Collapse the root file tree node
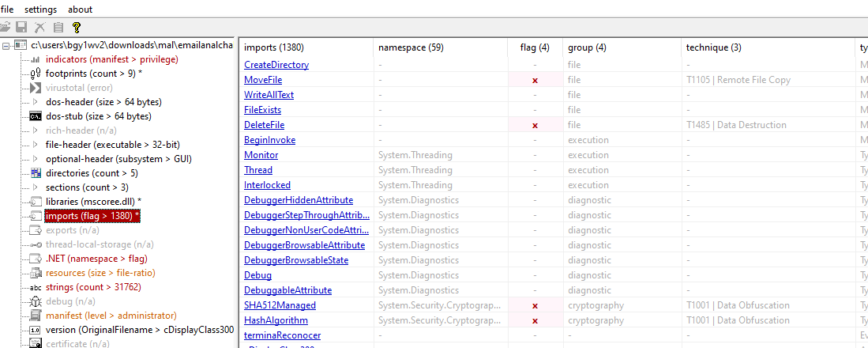This screenshot has width=868, height=348. point(7,45)
